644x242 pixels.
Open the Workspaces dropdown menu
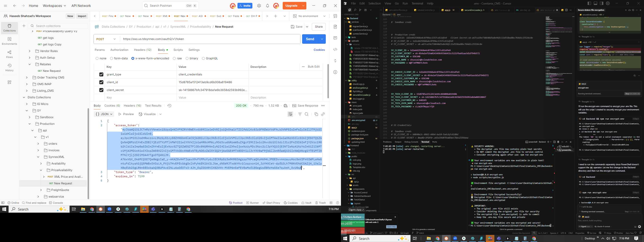54,6
